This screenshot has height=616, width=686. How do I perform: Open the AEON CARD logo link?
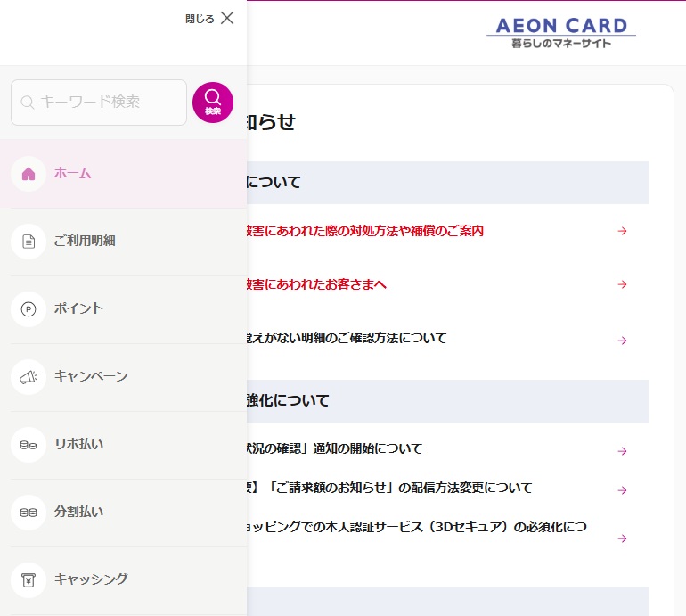click(x=560, y=32)
